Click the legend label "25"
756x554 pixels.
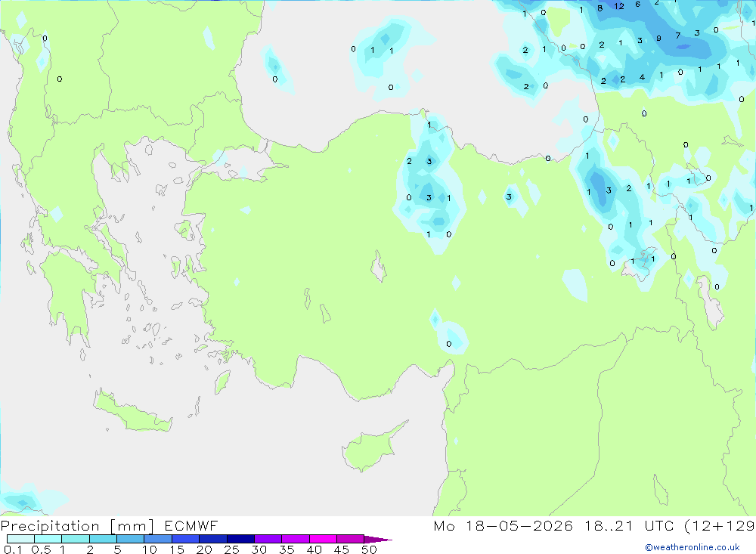click(x=231, y=549)
